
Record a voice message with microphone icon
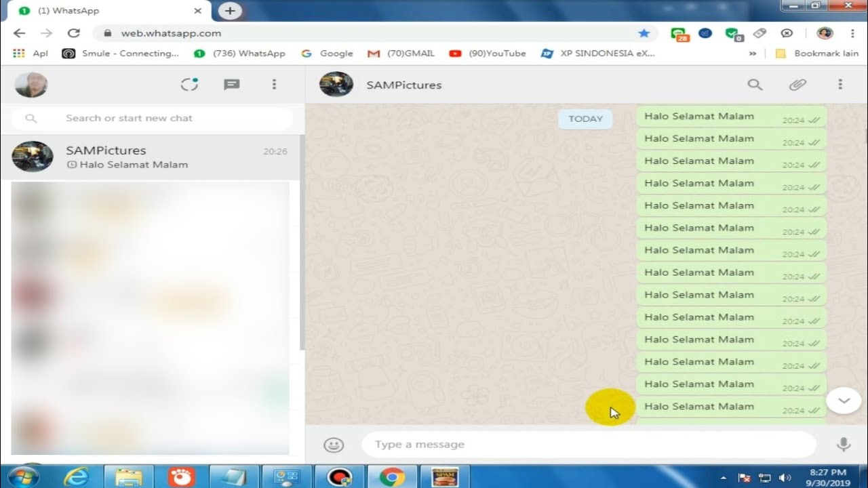[843, 445]
